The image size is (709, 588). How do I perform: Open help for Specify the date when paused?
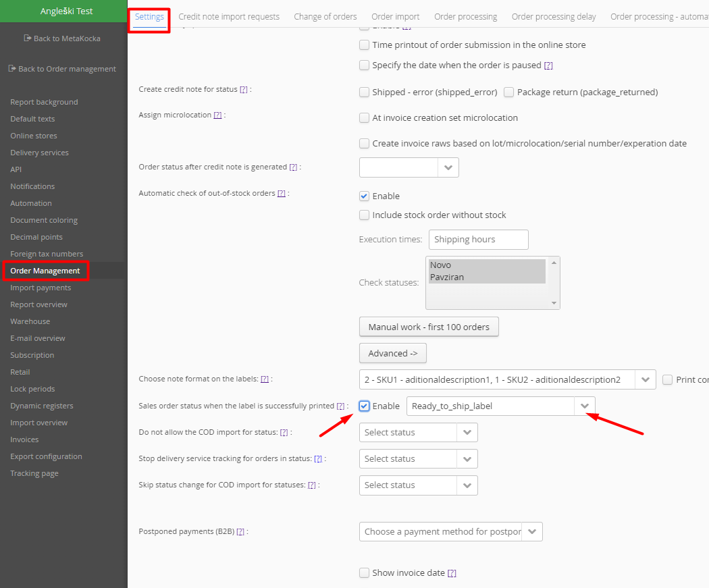point(548,65)
